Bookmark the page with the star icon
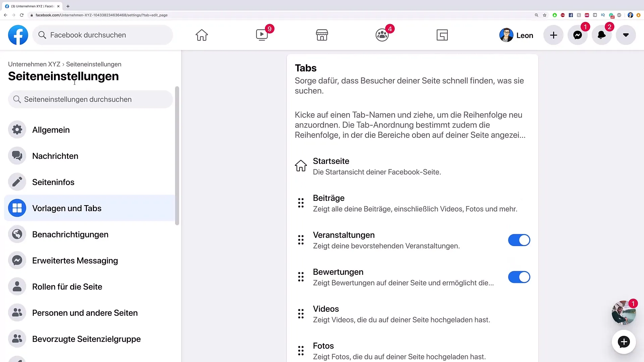The width and height of the screenshot is (644, 362). pos(545,15)
